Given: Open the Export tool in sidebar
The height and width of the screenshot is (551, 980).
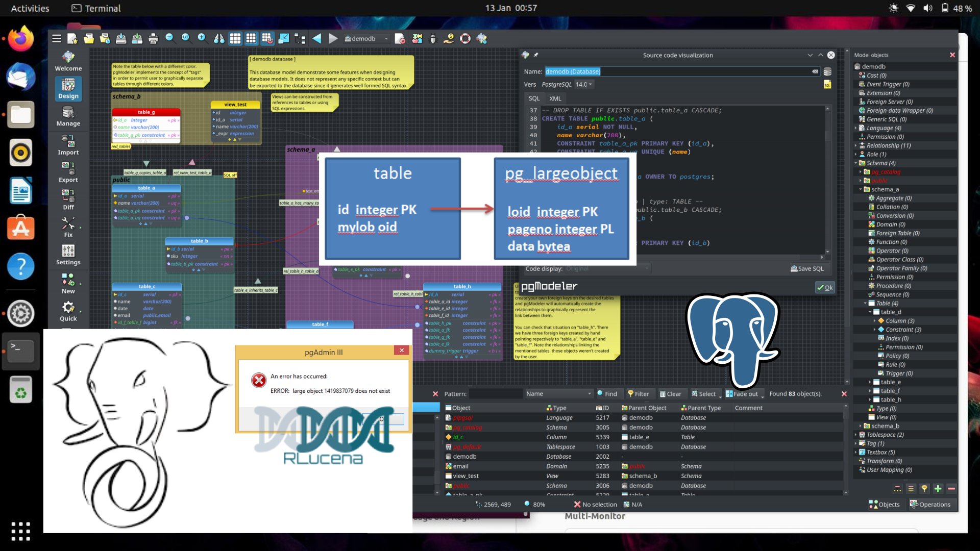Looking at the screenshot, I should click(x=68, y=172).
